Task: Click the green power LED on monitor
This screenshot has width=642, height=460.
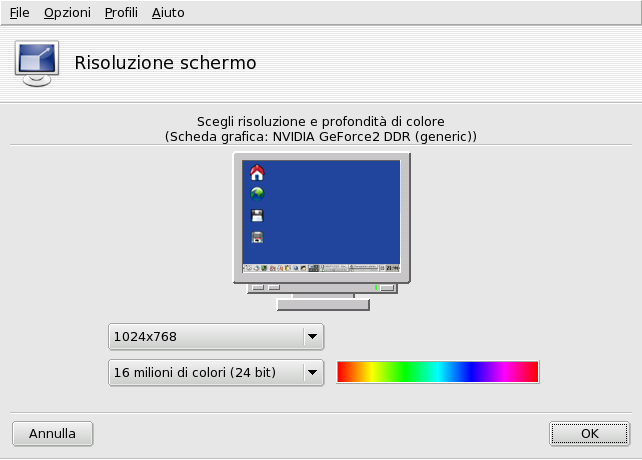Action: (x=375, y=288)
